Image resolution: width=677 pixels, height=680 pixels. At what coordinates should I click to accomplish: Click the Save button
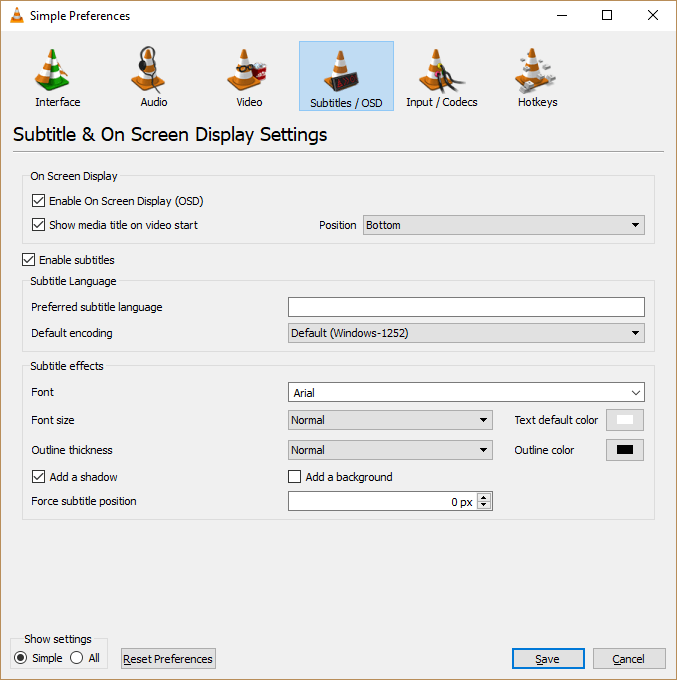tap(548, 659)
